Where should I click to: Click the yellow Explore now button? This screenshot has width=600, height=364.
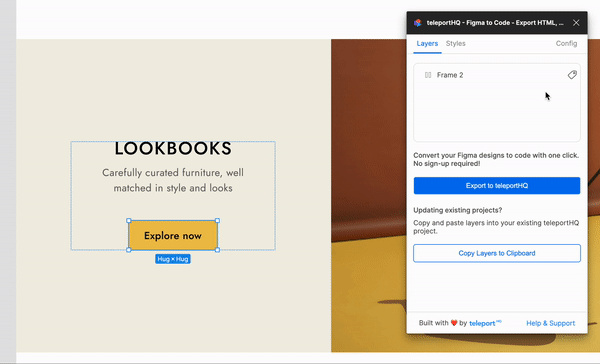click(x=173, y=235)
